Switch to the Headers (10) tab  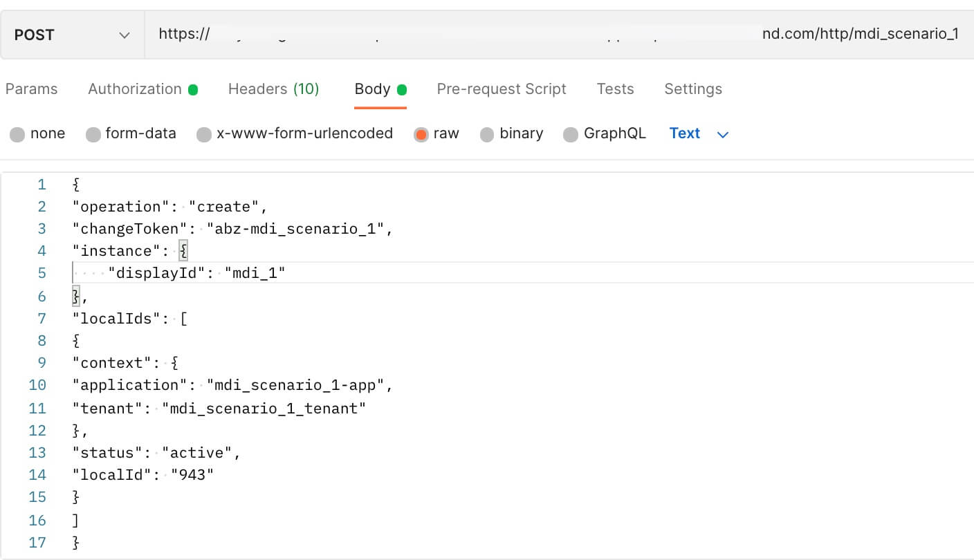[x=273, y=88]
